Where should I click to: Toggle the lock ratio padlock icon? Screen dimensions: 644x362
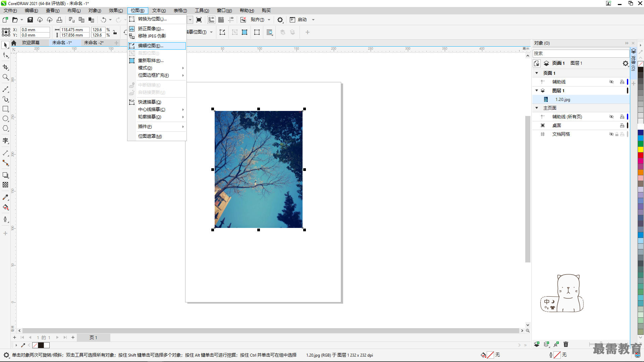(x=115, y=32)
